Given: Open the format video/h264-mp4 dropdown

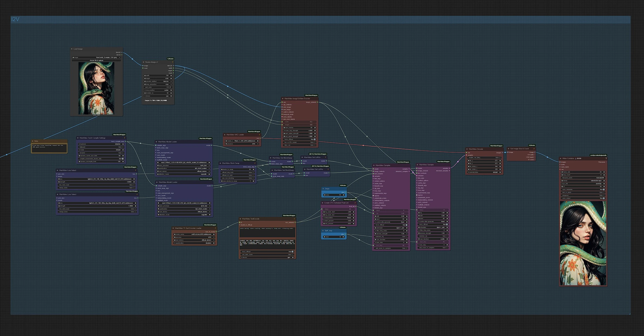Looking at the screenshot, I should click(x=583, y=181).
